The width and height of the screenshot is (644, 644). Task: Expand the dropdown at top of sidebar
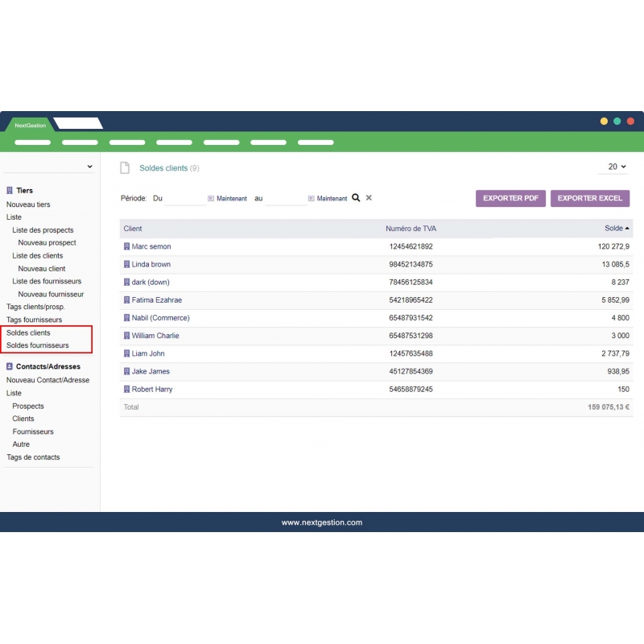point(89,167)
